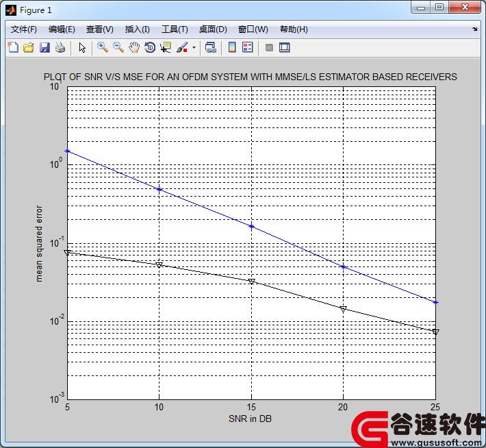Click the plot title text

point(250,77)
